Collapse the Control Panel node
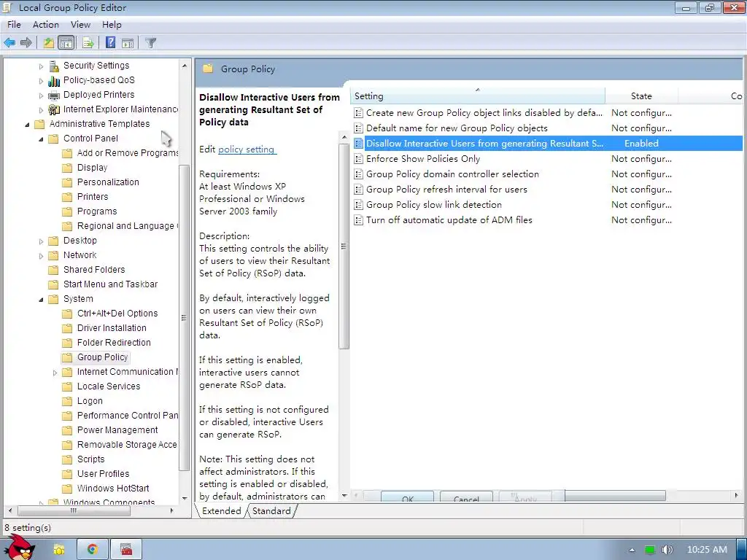 [x=41, y=139]
